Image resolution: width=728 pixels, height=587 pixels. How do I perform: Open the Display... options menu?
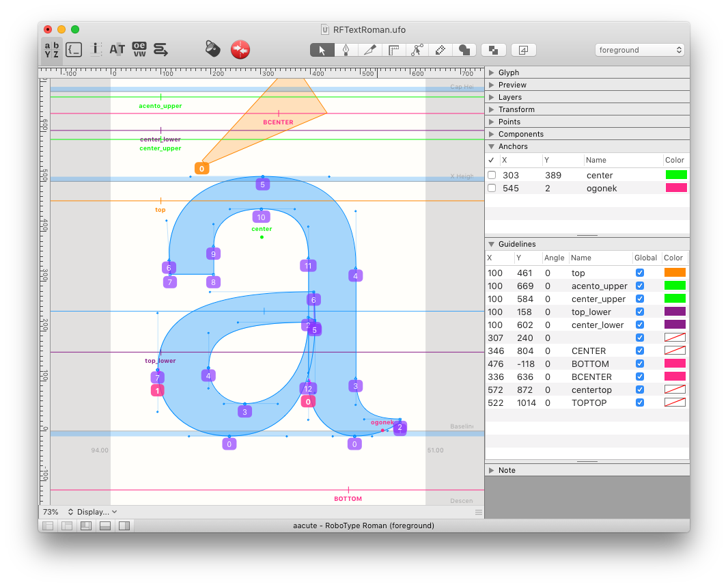tap(97, 512)
